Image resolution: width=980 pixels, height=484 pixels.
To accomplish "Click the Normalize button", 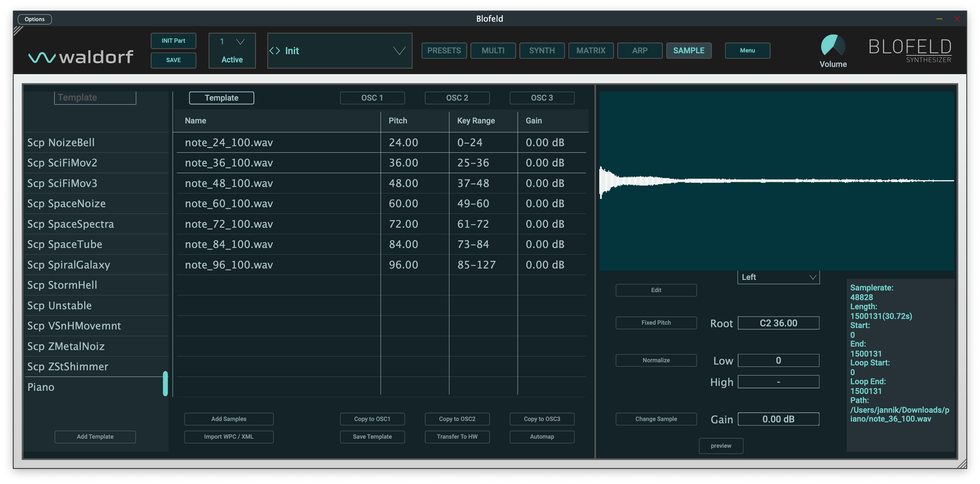I will tap(656, 361).
